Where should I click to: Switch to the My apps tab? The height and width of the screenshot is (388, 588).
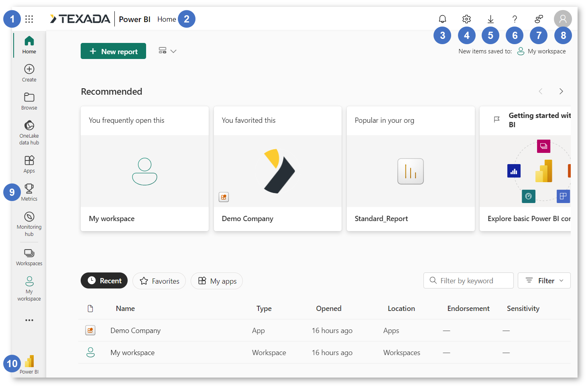click(217, 281)
